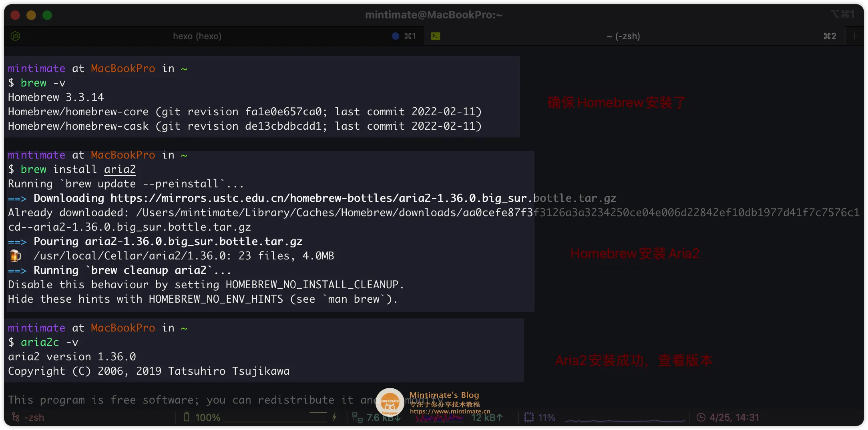The height and width of the screenshot is (430, 868).
Task: Click the 11% CPU usage value
Action: point(547,418)
